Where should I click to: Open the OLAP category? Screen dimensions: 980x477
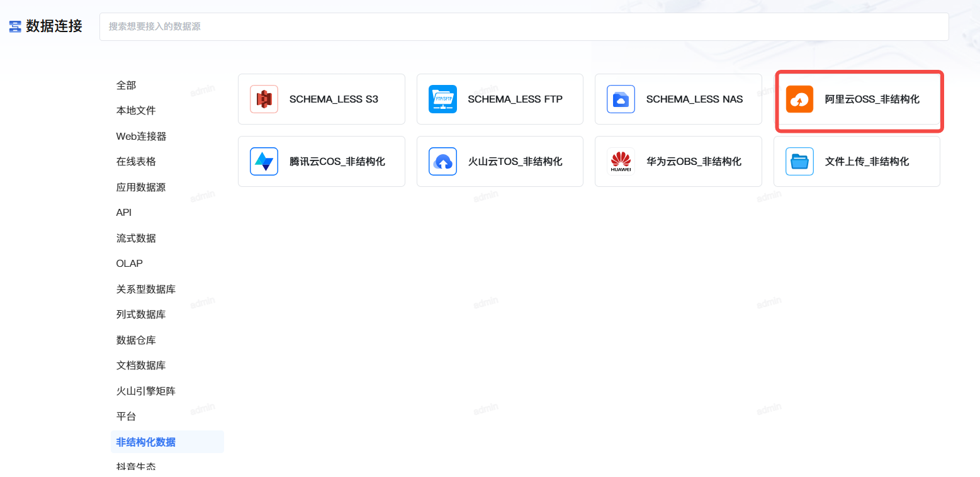[x=130, y=263]
